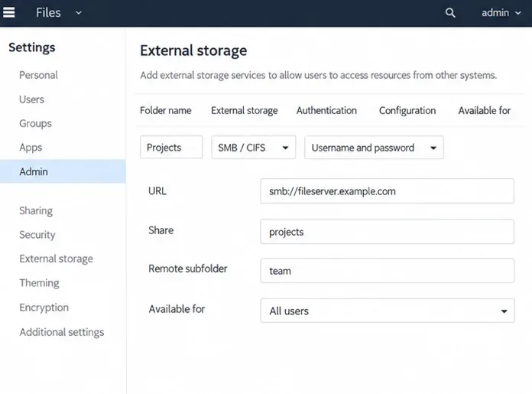Go to Personal settings

pos(38,75)
